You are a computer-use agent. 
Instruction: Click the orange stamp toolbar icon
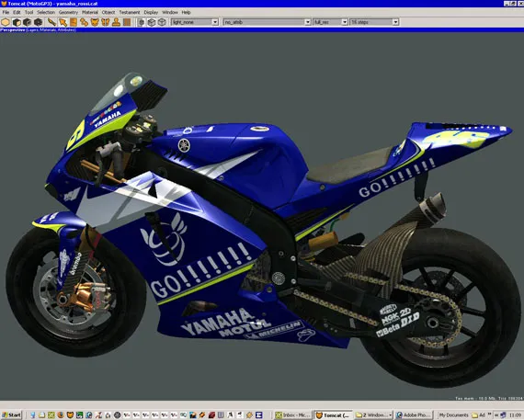[x=117, y=22]
